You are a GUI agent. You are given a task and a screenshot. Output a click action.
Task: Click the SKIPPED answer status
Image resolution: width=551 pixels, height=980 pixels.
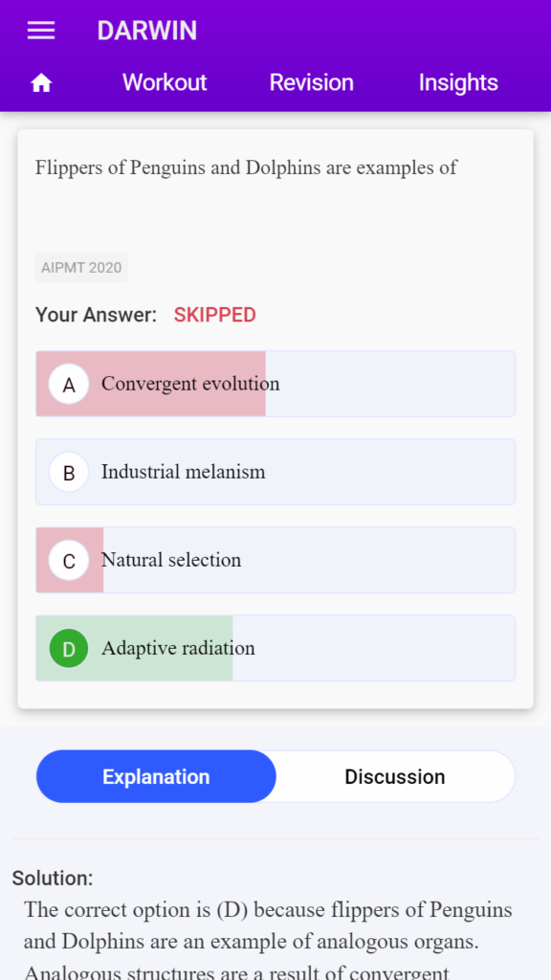215,315
